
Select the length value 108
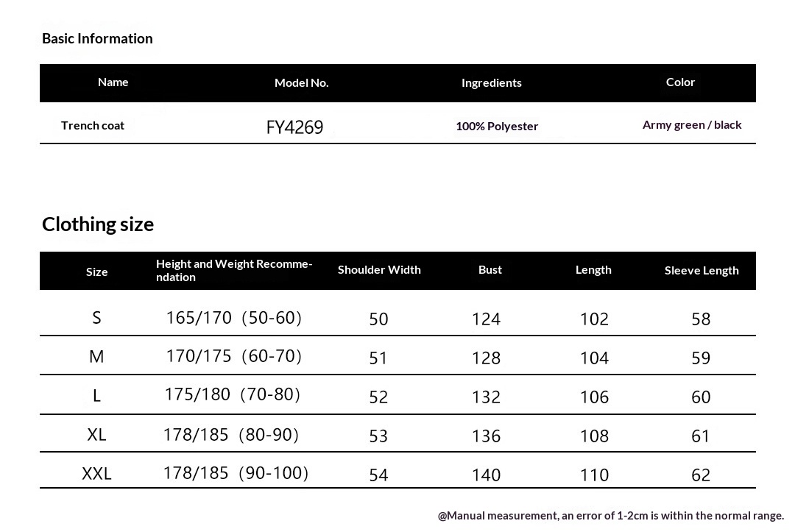tap(594, 436)
